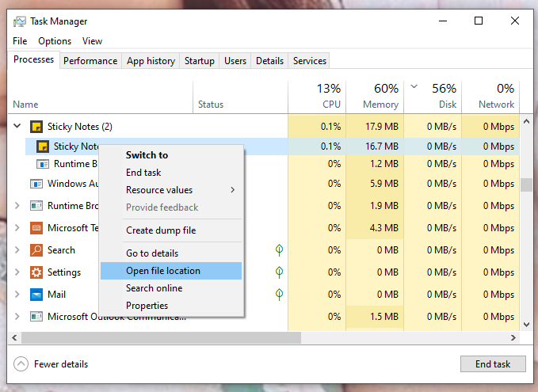The image size is (538, 392).
Task: Click the horizontal scrollbar left arrow
Action: tap(14, 338)
